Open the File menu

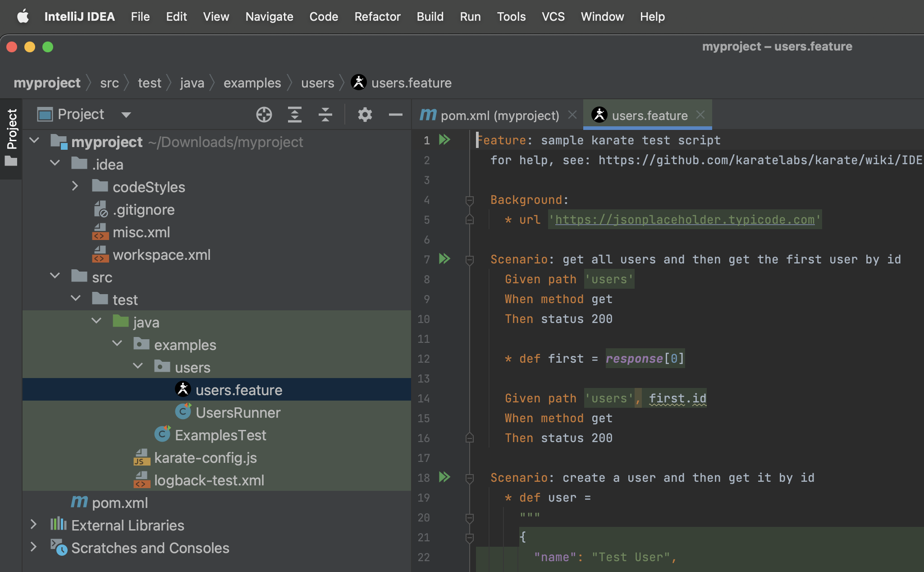[140, 17]
